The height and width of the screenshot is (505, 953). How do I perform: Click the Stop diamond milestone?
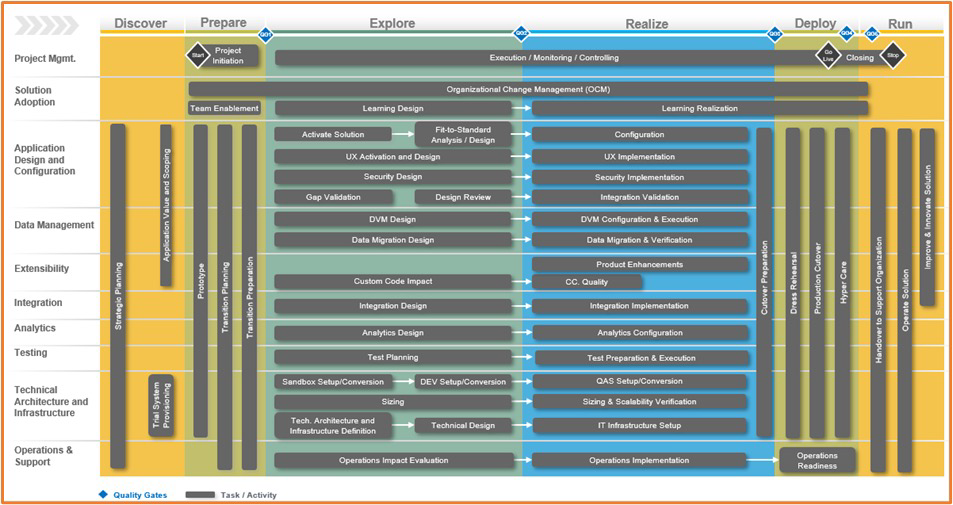click(x=893, y=56)
